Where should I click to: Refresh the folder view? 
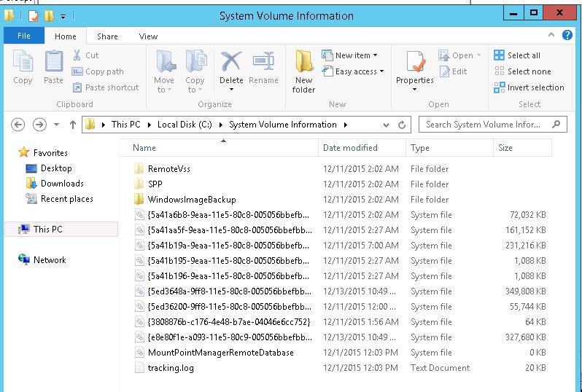pos(402,125)
